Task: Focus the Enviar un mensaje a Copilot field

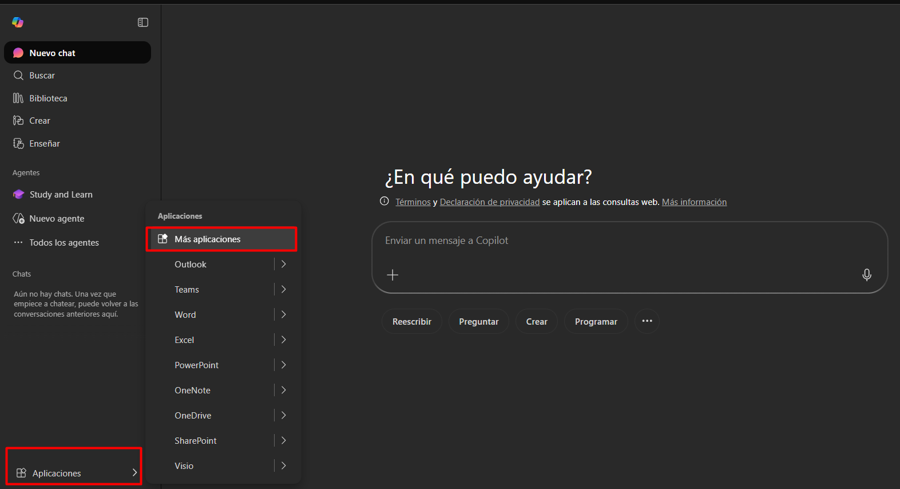Action: [x=630, y=257]
